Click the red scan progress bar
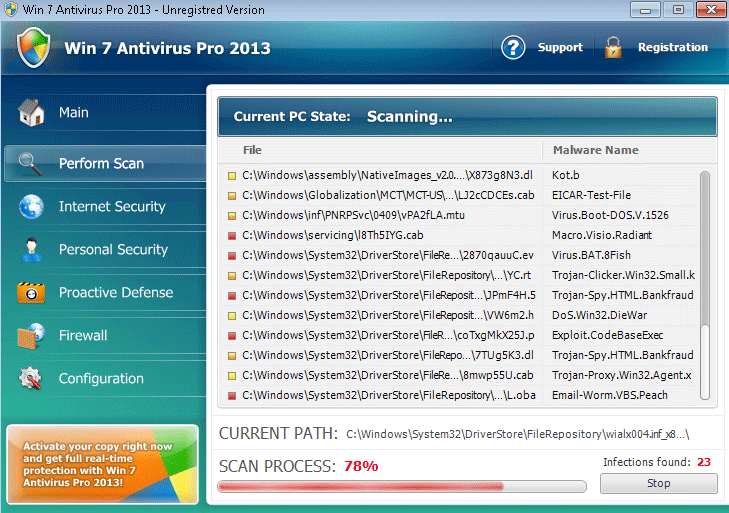This screenshot has height=513, width=729. coord(402,487)
